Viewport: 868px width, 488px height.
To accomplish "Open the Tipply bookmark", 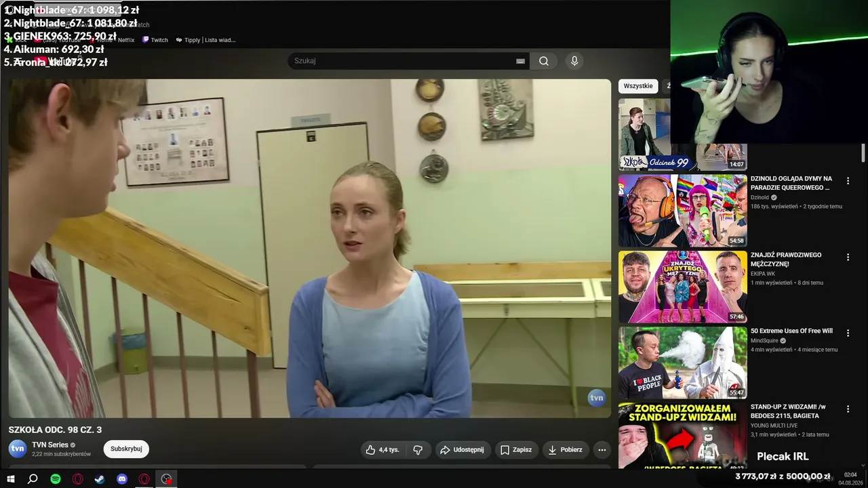I will pos(205,40).
